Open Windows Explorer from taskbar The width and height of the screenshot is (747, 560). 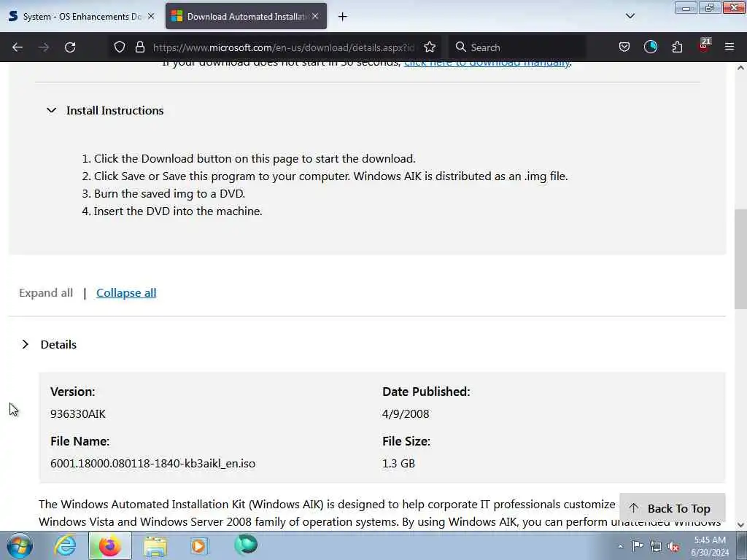tap(155, 545)
